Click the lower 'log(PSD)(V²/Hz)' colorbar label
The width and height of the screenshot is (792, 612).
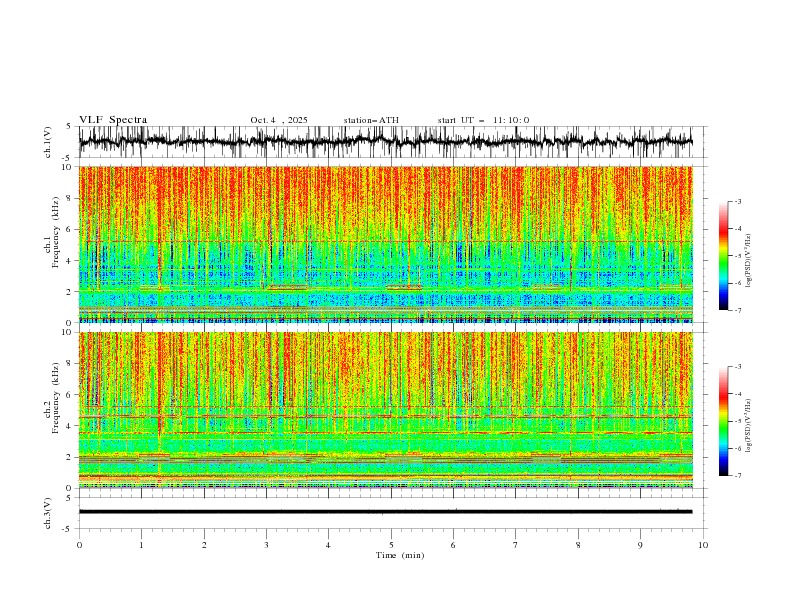tap(749, 425)
